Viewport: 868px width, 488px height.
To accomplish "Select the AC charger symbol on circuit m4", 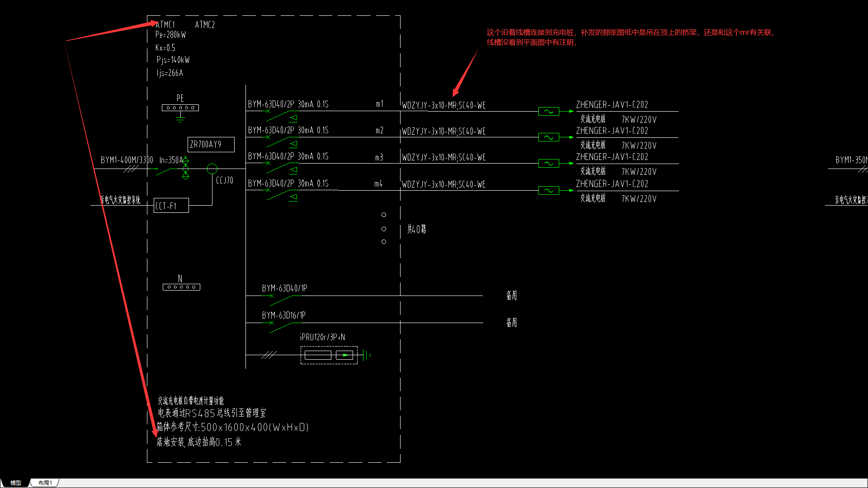I will pos(549,191).
